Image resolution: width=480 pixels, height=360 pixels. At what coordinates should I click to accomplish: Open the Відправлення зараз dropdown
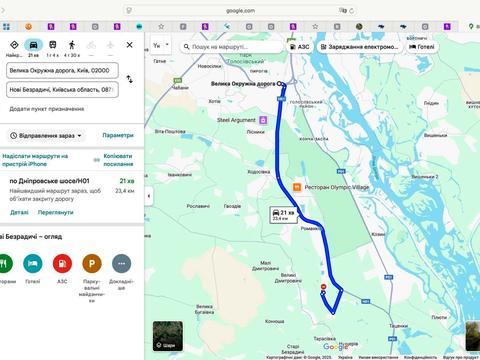[x=46, y=136]
